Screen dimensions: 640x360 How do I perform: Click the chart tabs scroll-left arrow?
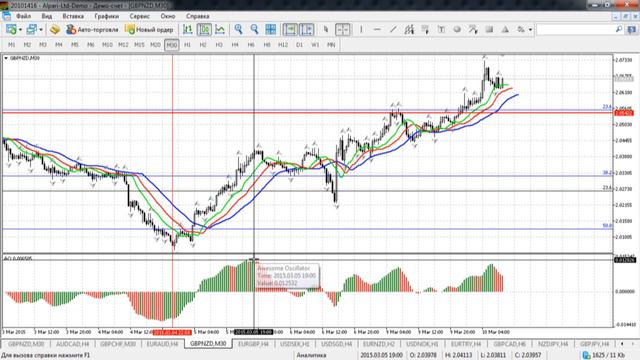(622, 344)
